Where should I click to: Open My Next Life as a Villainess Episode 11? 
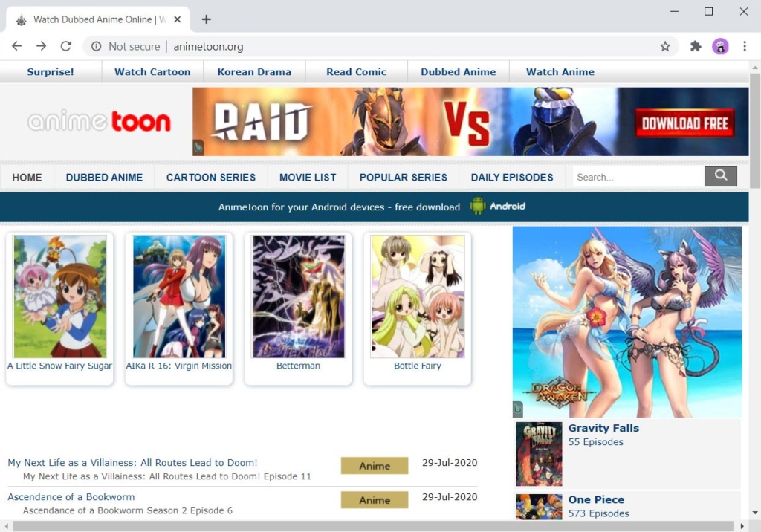(167, 476)
